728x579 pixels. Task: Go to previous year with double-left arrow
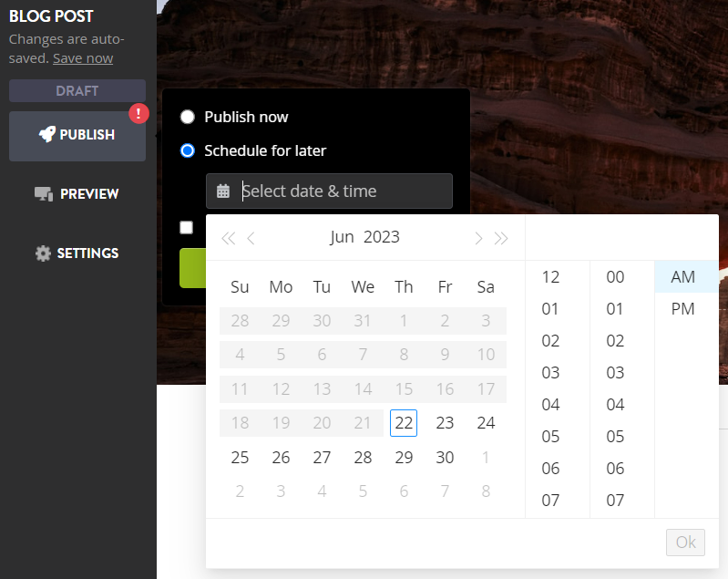pos(228,238)
